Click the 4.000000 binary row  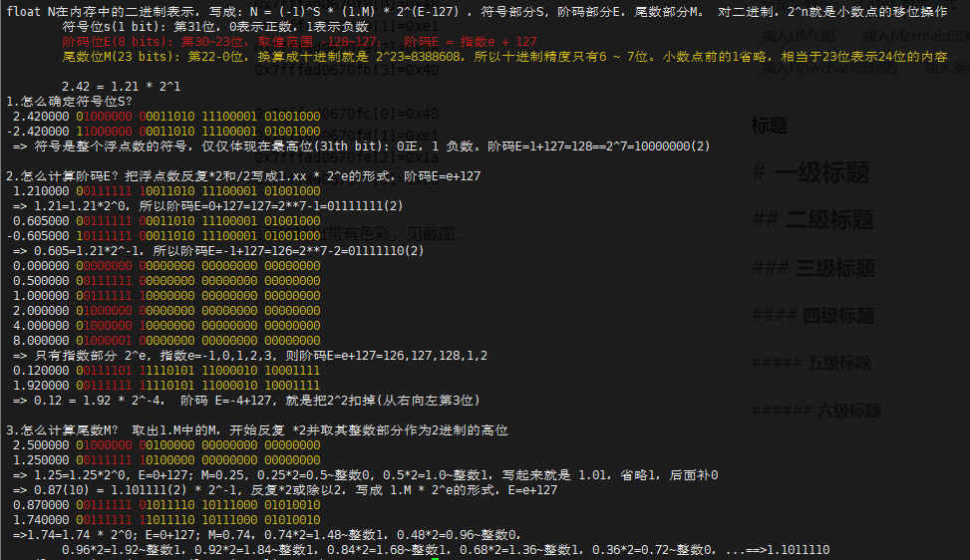click(x=166, y=325)
